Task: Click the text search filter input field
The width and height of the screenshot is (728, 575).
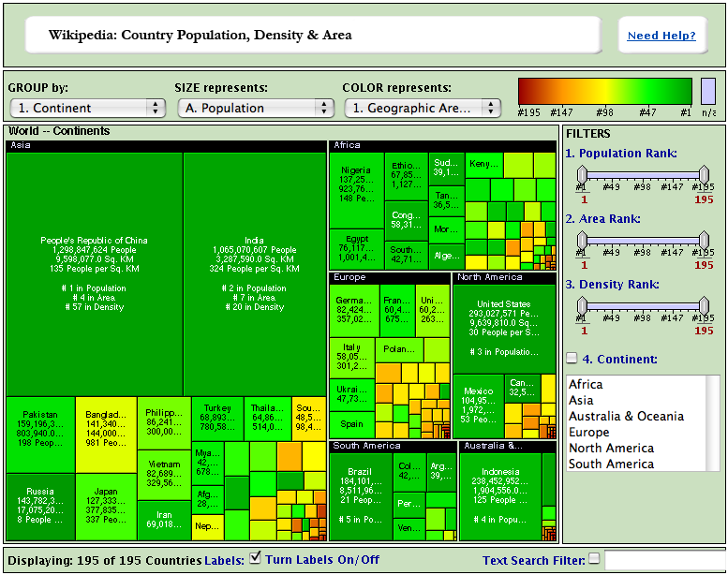Action: click(662, 560)
